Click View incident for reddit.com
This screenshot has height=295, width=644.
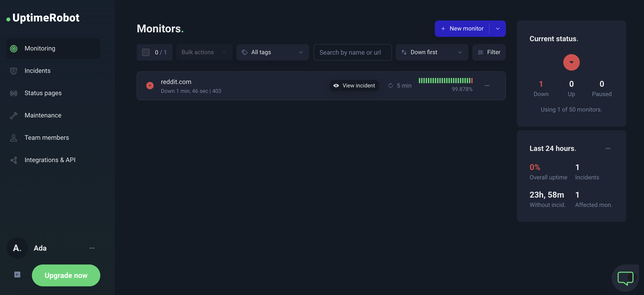tap(354, 86)
